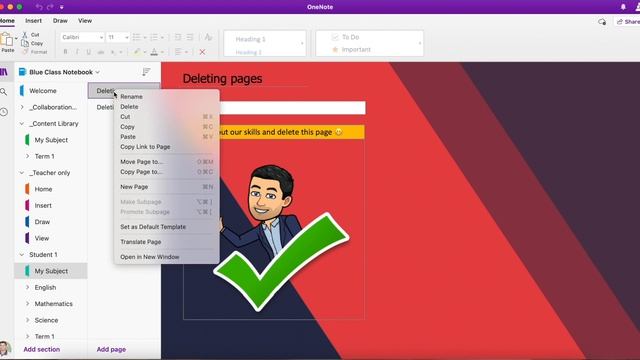640x360 pixels.
Task: Click the clear formatting icon
Action: (x=208, y=37)
